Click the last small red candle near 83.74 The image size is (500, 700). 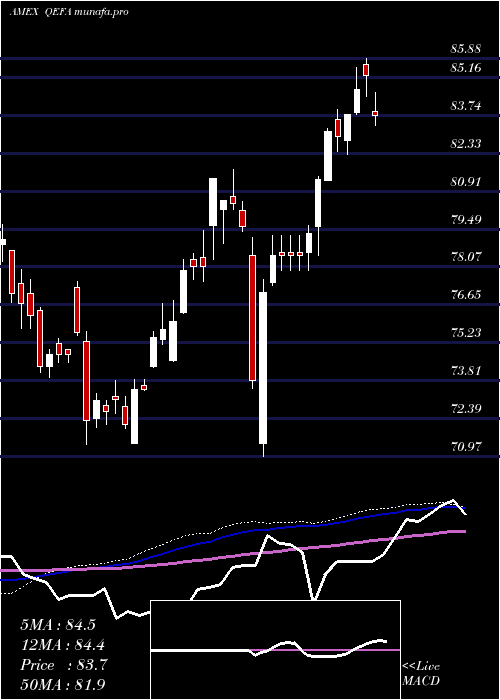375,113
